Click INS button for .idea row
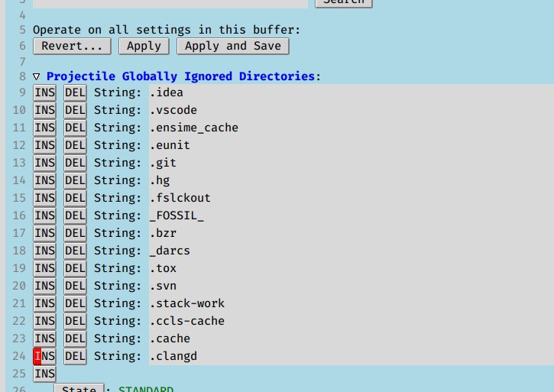 [44, 93]
